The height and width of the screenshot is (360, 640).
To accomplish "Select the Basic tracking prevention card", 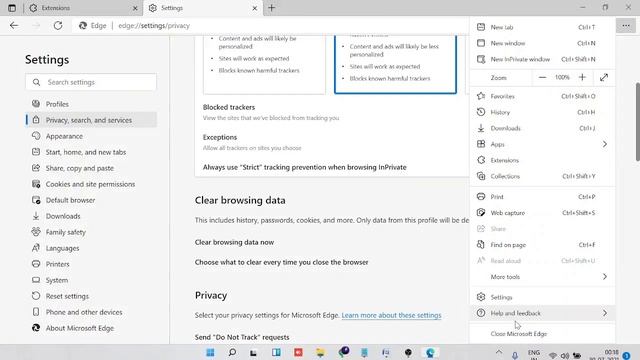I will coord(264,64).
